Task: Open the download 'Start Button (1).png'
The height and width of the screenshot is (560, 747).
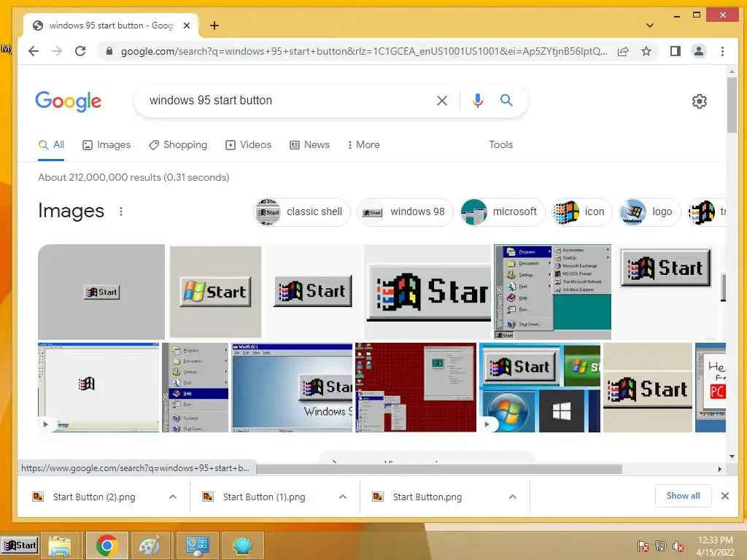Action: 264,497
